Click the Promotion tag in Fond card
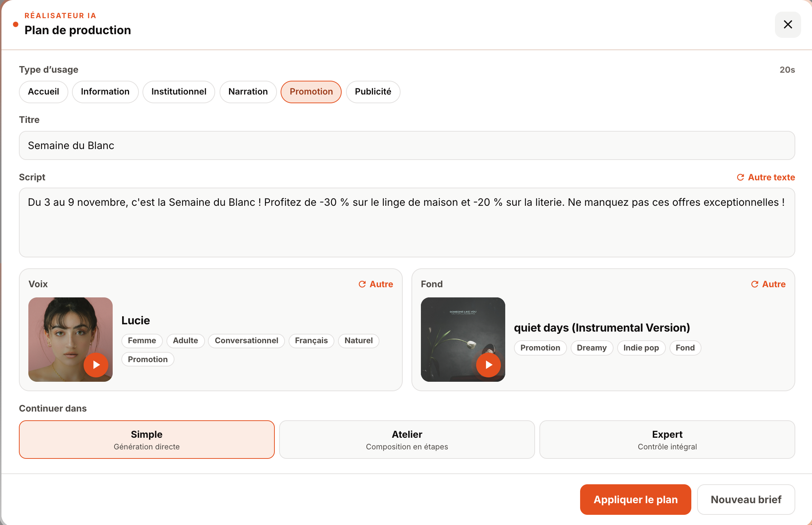812x525 pixels. (540, 348)
